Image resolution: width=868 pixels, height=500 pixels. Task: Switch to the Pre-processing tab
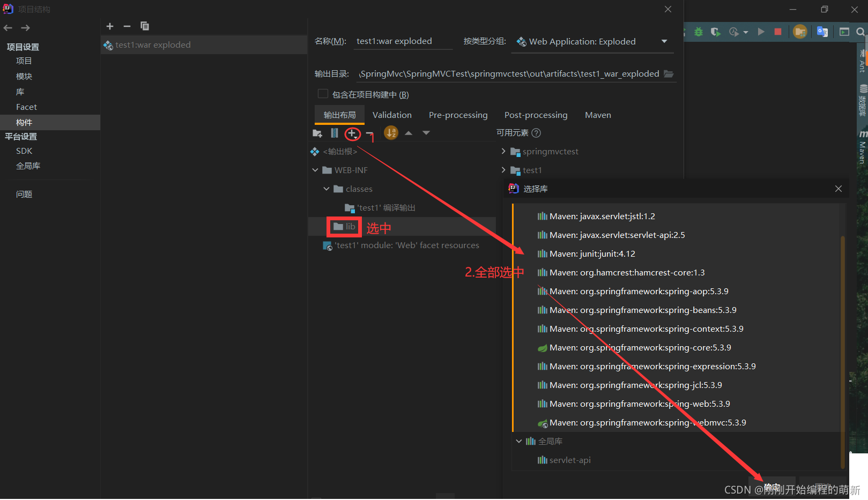coord(458,115)
